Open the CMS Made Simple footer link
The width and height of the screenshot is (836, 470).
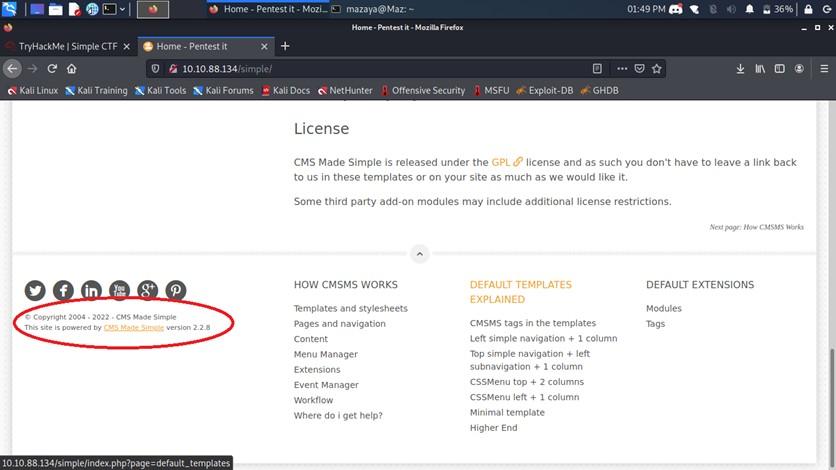point(134,327)
